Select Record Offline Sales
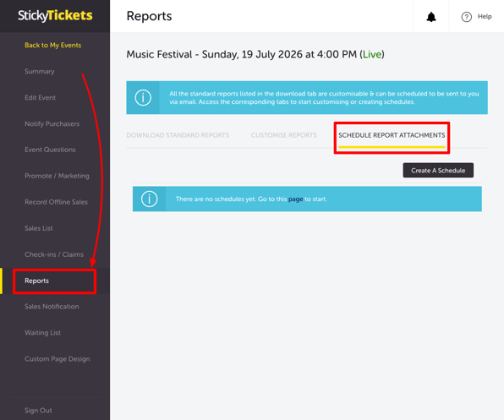The image size is (504, 420). (x=57, y=202)
